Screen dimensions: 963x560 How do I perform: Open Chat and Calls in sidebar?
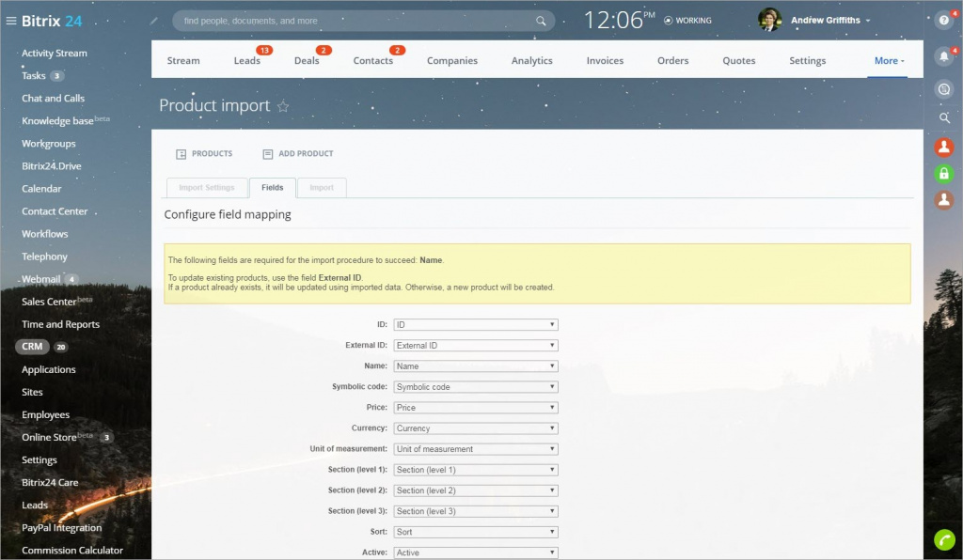[x=53, y=98]
